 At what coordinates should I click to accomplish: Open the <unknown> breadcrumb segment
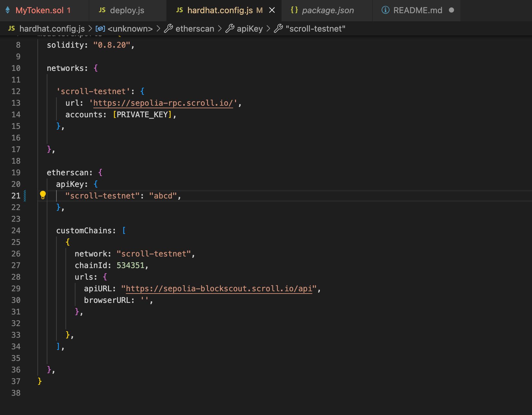[130, 29]
